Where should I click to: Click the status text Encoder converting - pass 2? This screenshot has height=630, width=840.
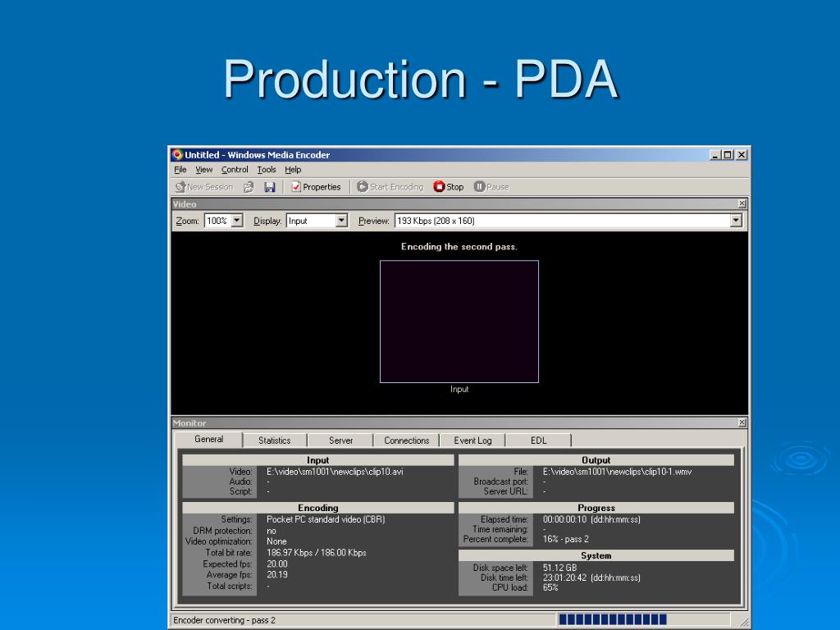click(224, 620)
